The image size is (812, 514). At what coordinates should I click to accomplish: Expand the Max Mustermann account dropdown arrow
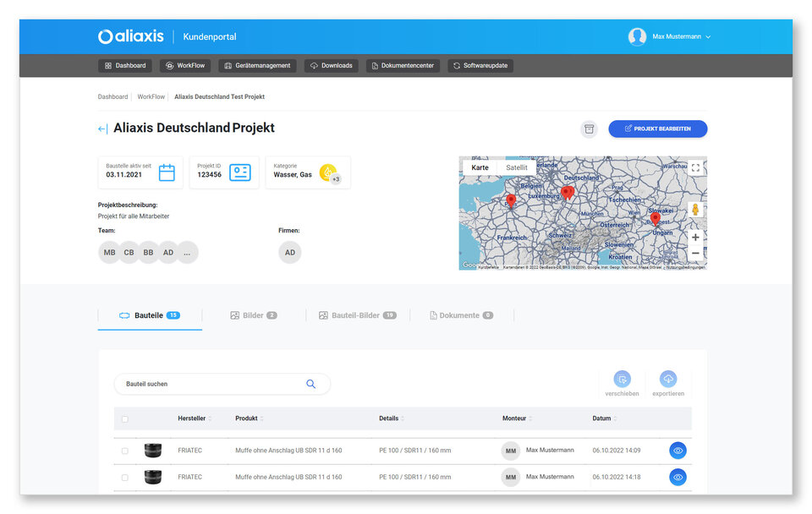click(708, 36)
